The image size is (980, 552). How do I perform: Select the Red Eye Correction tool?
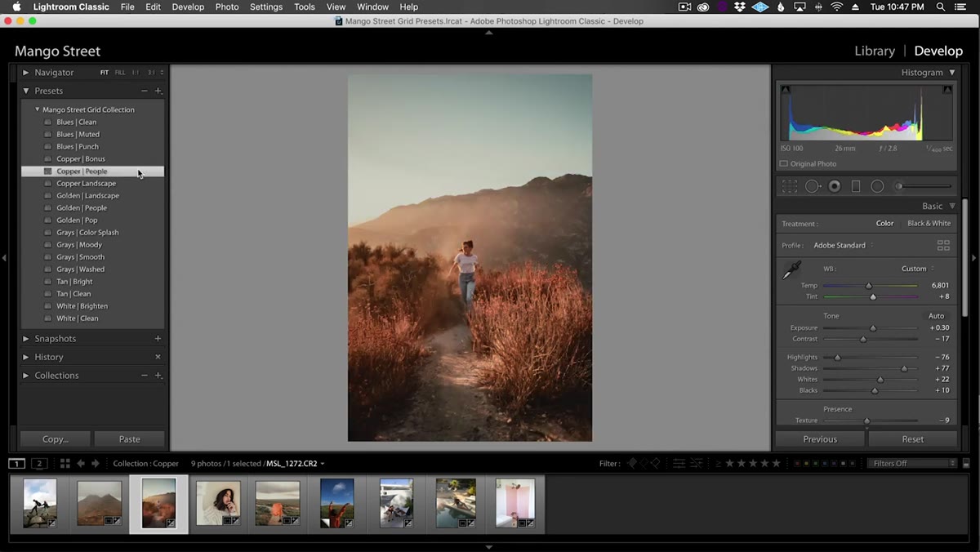click(x=835, y=186)
